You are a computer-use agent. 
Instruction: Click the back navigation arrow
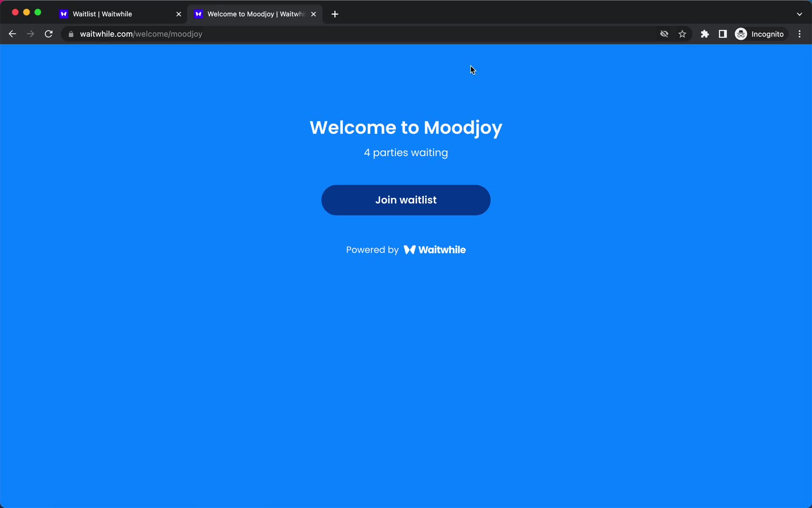point(12,33)
